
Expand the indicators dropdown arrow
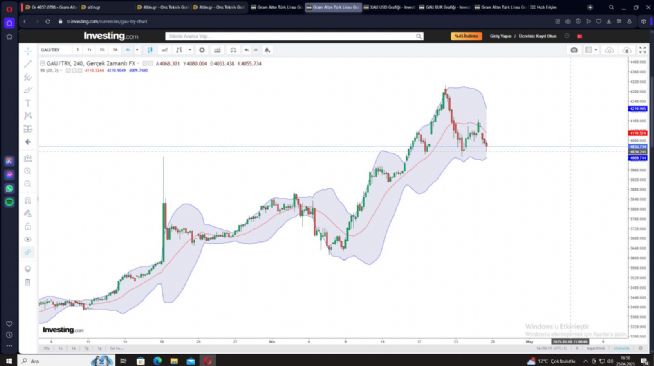[190, 50]
